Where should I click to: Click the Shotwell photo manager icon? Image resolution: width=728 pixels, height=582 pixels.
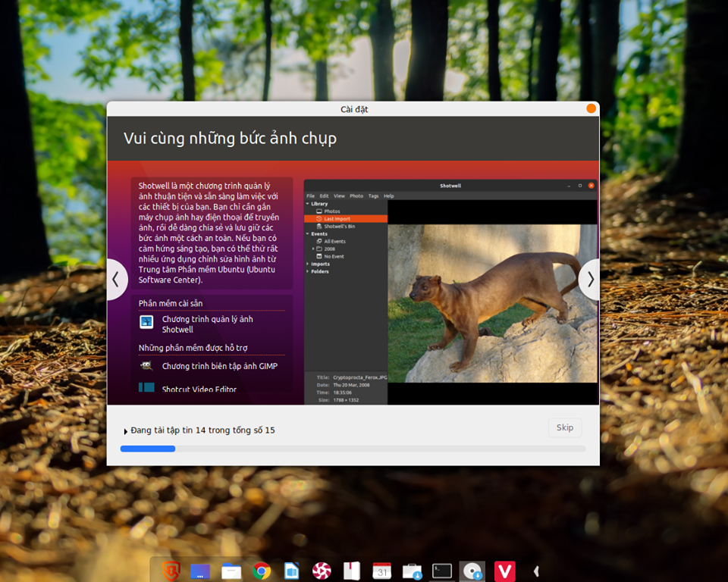[146, 321]
